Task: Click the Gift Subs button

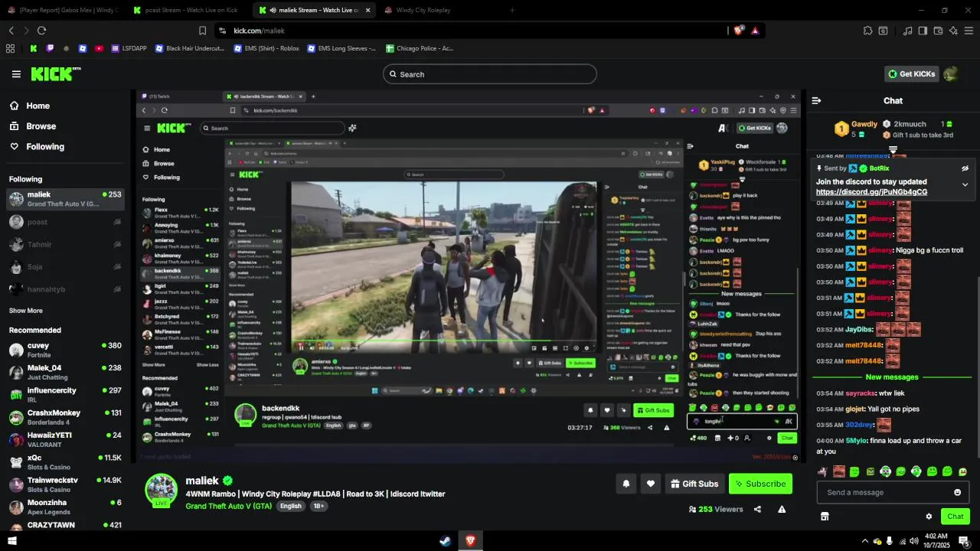Action: (694, 484)
